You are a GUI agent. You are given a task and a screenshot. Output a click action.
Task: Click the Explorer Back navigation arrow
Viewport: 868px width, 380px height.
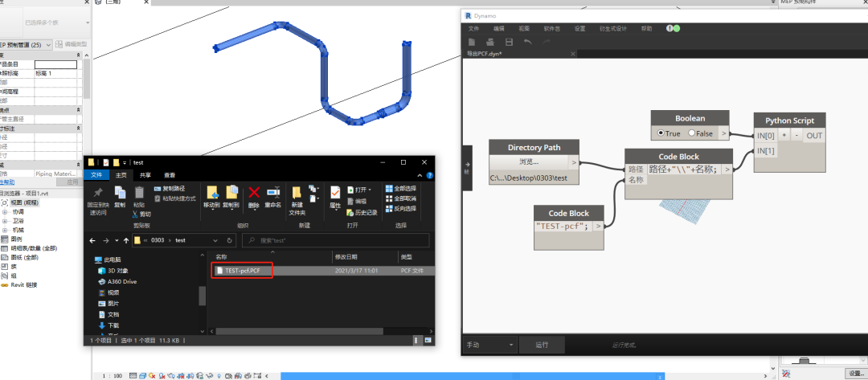[92, 240]
